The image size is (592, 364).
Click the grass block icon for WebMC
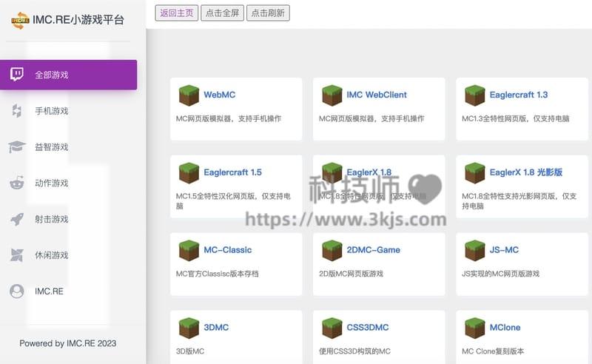pyautogui.click(x=189, y=95)
